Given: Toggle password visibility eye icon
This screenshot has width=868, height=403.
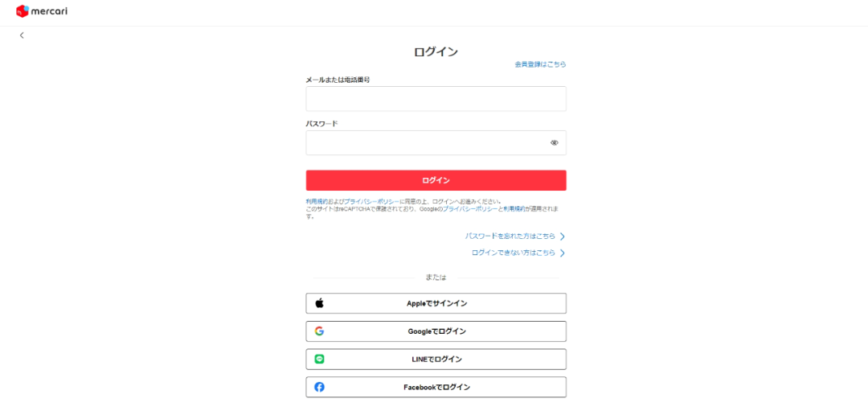Looking at the screenshot, I should 554,143.
